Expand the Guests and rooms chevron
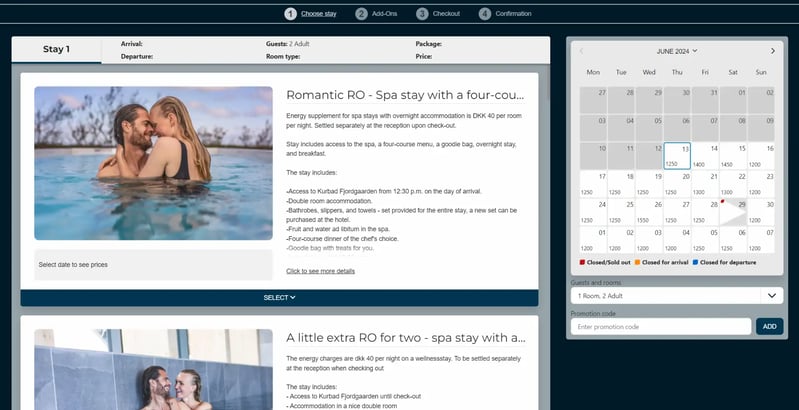The image size is (799, 410). (772, 295)
